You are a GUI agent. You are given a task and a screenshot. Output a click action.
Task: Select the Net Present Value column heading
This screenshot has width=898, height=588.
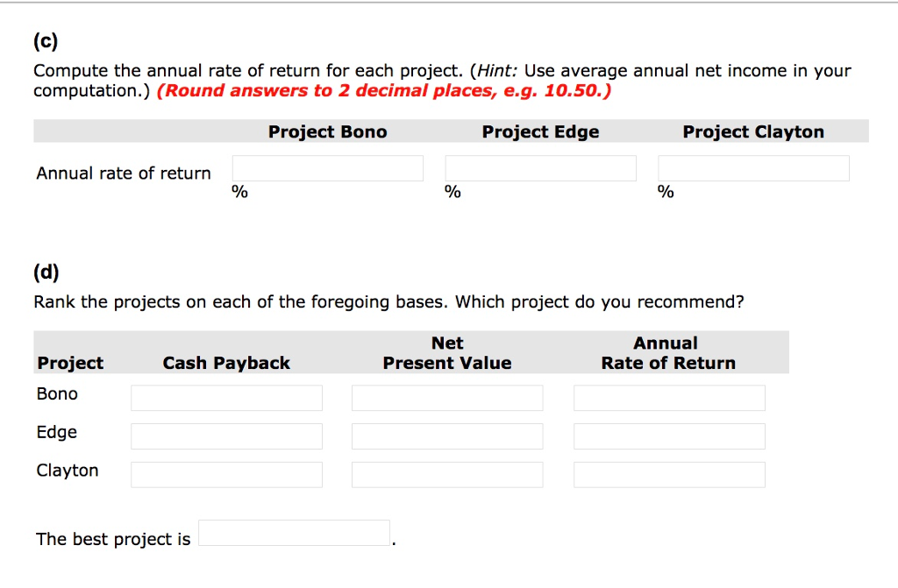(x=447, y=353)
